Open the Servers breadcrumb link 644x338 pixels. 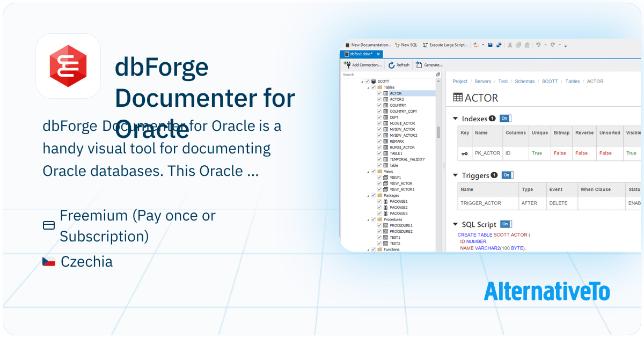pos(482,82)
